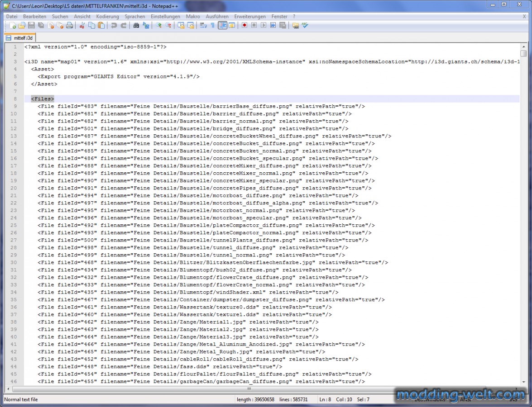Open the Kodierung menu
This screenshot has width=532, height=407.
[x=108, y=16]
